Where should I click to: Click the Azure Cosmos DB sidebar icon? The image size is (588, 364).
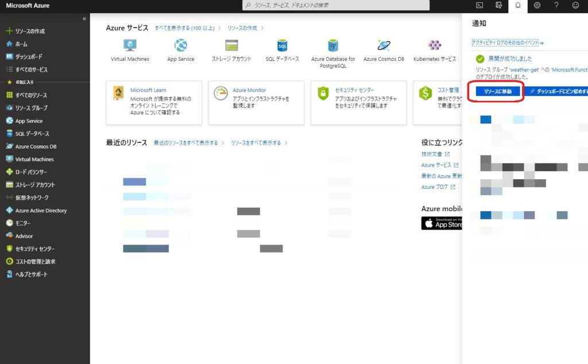[x=9, y=146]
